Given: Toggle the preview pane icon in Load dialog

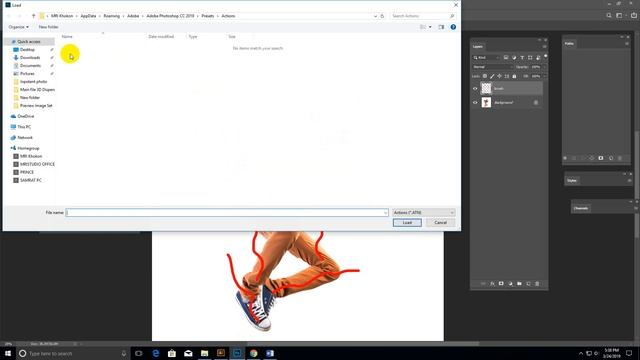Looking at the screenshot, I should click(x=441, y=27).
